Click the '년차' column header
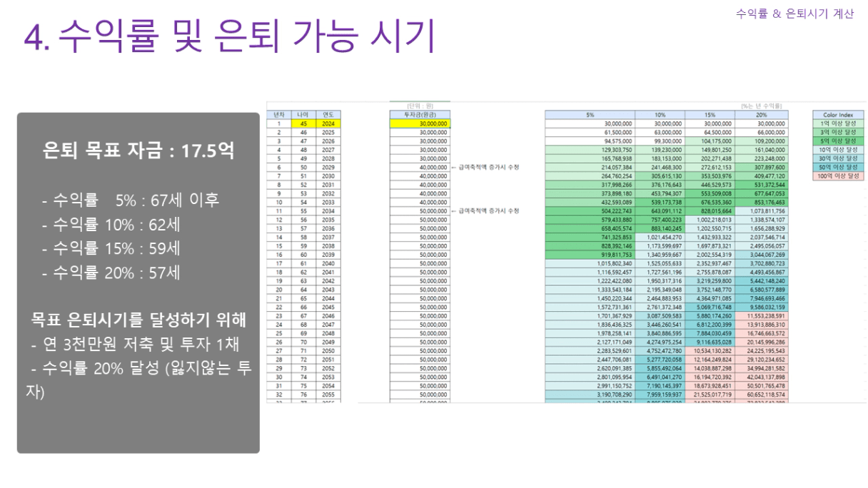Image resolution: width=868 pixels, height=488 pixels. (278, 114)
